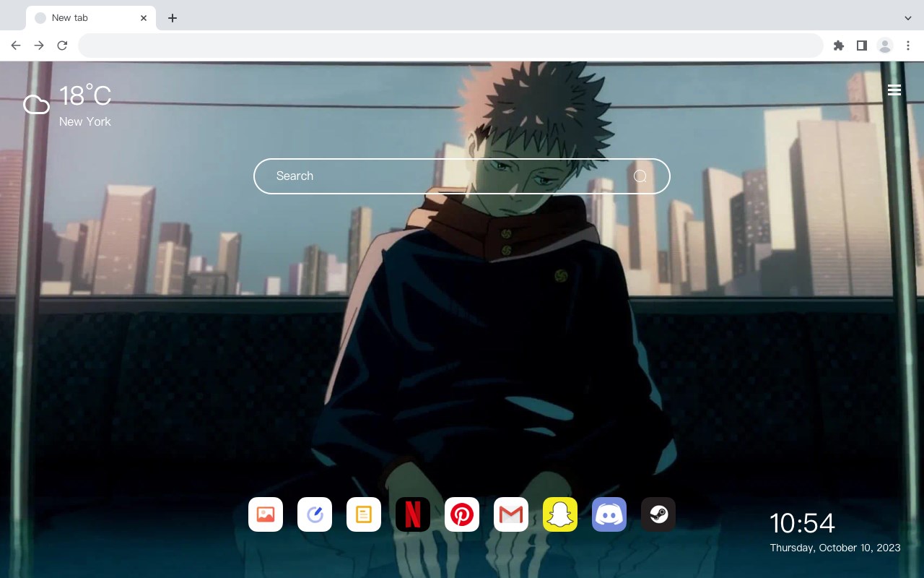Click the 18°C temperature reading

tap(85, 96)
